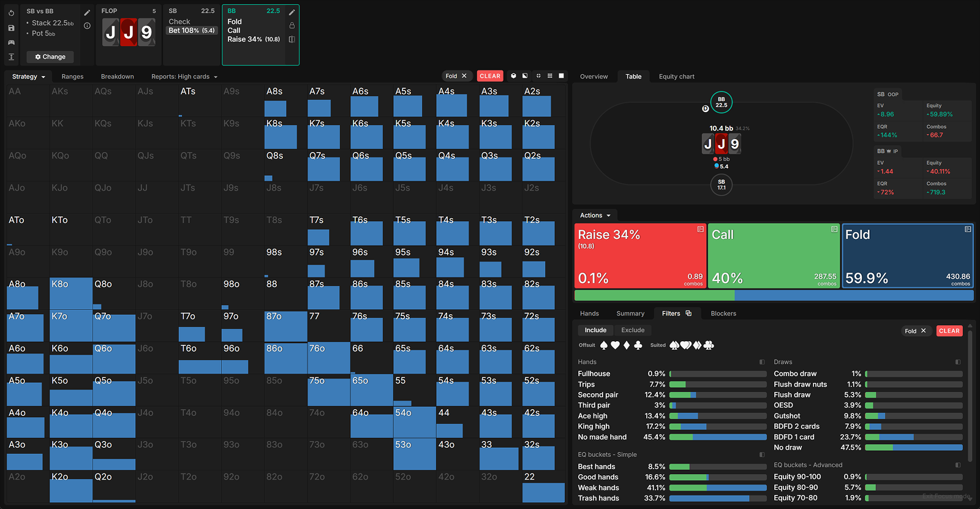Lock the BB node with padlock icon
The image size is (980, 509).
pyautogui.click(x=292, y=26)
